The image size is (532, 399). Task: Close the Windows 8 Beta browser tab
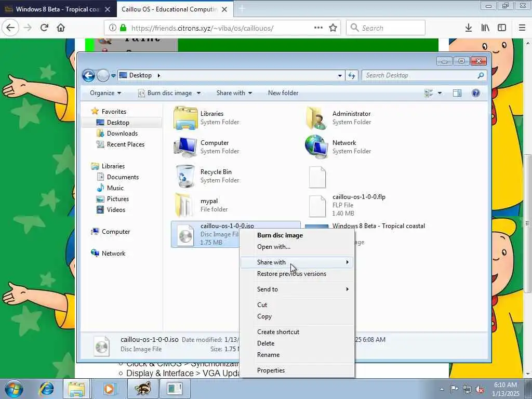107,9
